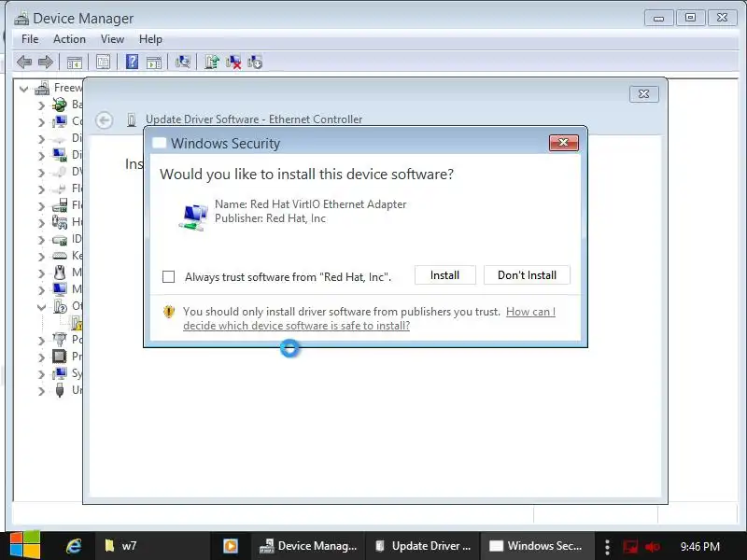Click the media player icon on the taskbar
The width and height of the screenshot is (747, 560).
231,546
